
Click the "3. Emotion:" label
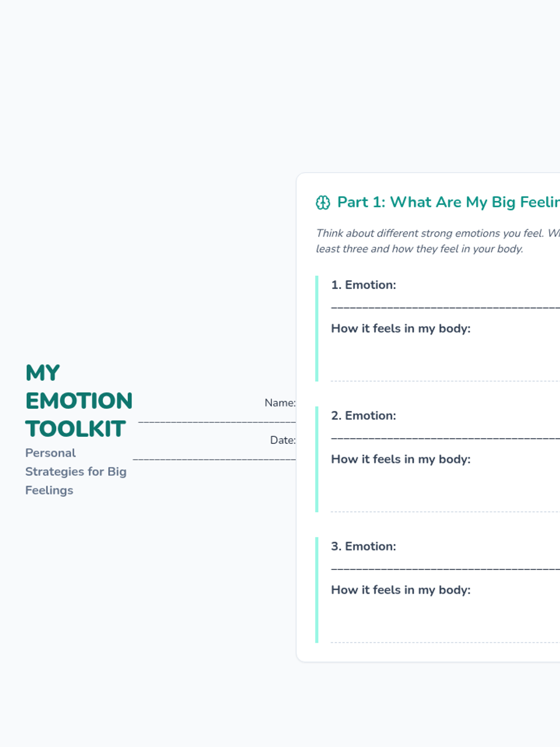click(364, 546)
